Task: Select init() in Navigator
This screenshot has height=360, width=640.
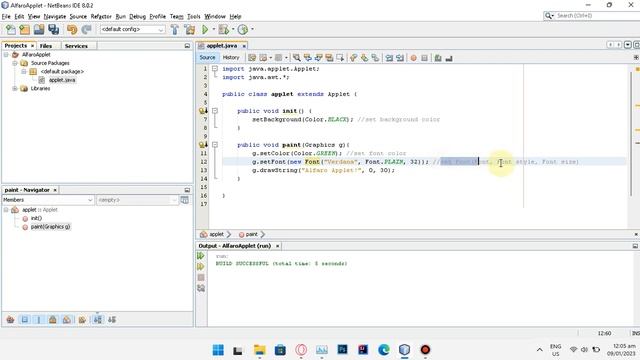Action: [x=36, y=218]
